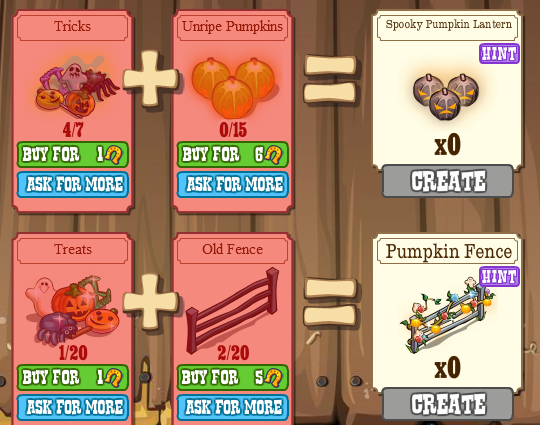Click the Unripe Pumpkins icon

(233, 88)
